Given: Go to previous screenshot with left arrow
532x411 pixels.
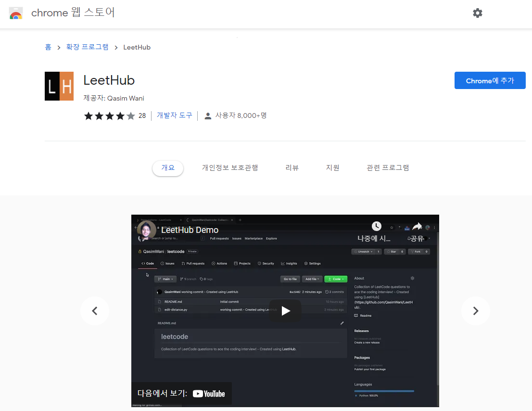Looking at the screenshot, I should coord(95,311).
